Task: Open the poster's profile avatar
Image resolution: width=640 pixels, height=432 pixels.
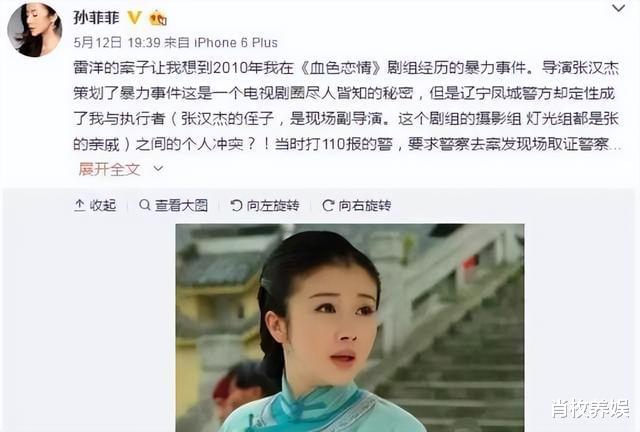Action: click(x=35, y=29)
